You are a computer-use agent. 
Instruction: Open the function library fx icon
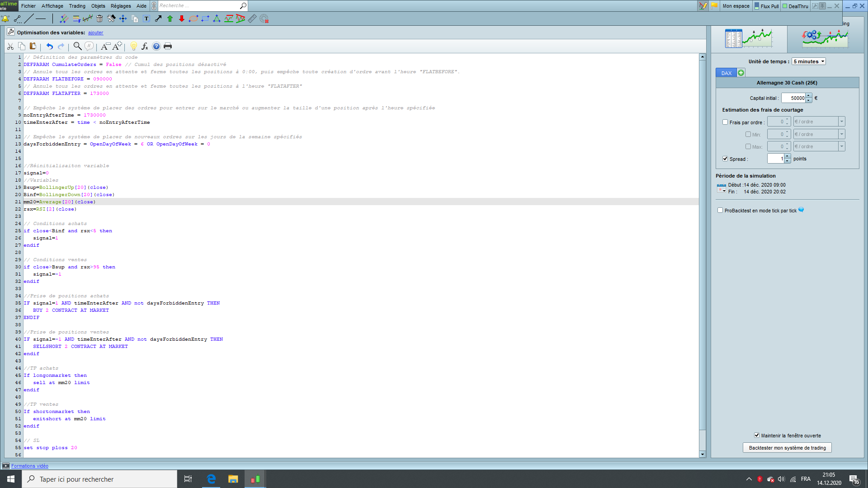point(145,46)
